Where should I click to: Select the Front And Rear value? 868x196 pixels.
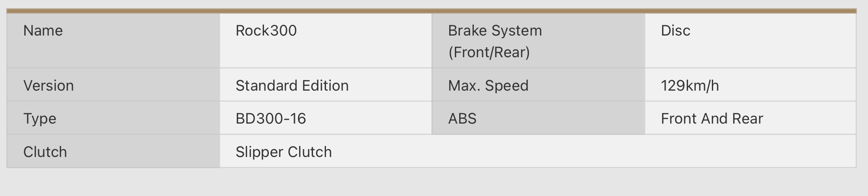712,118
